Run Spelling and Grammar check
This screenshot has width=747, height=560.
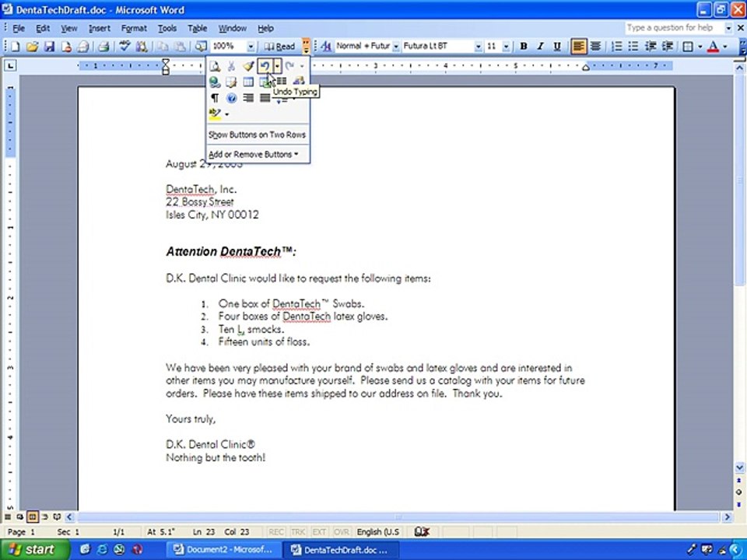point(125,46)
